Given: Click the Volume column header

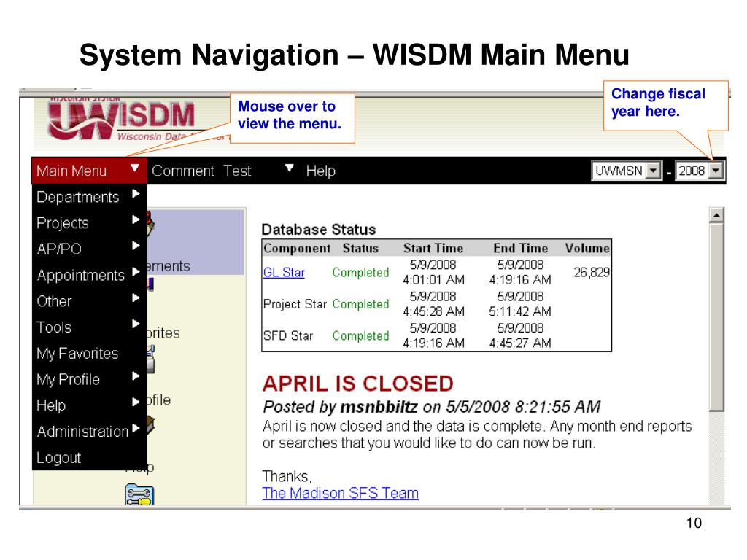Looking at the screenshot, I should [x=587, y=248].
